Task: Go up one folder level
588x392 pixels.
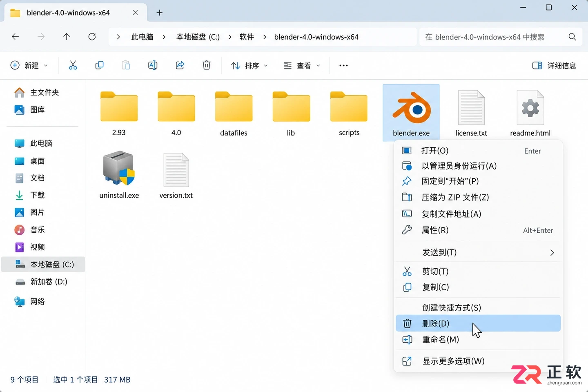Action: coord(67,37)
